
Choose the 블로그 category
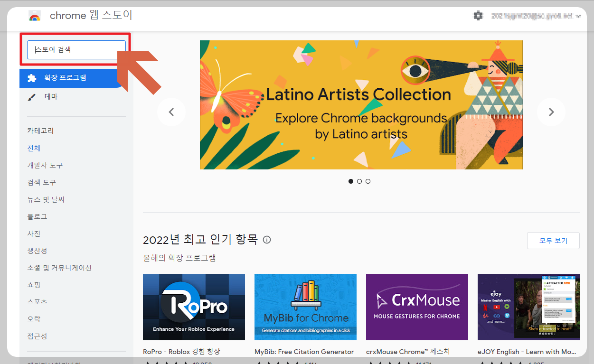pyautogui.click(x=37, y=216)
